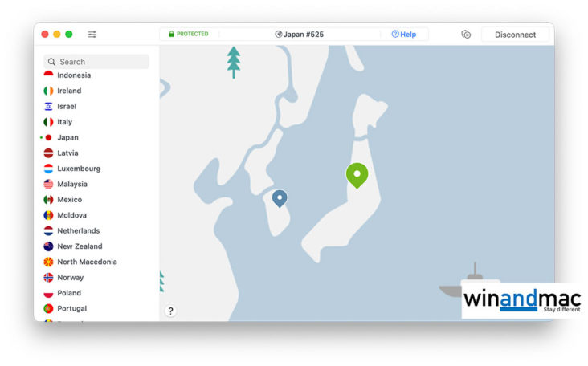Screen dimensions: 588x366
Task: Click the globe icon next to Japan #525
Action: point(278,35)
